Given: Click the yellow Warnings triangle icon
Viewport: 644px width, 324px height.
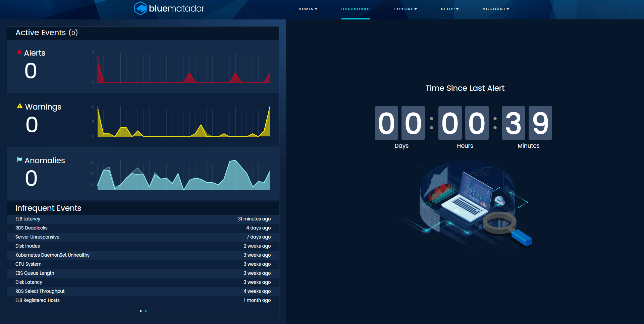Looking at the screenshot, I should pyautogui.click(x=19, y=106).
